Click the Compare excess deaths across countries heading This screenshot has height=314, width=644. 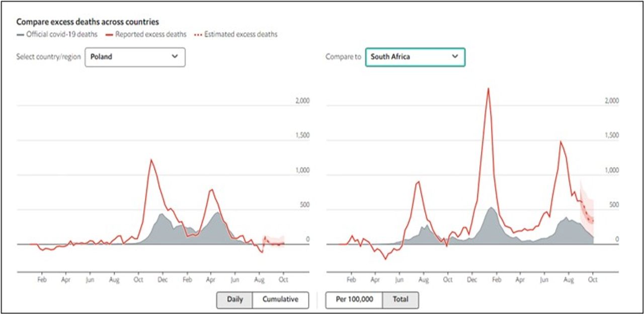88,22
